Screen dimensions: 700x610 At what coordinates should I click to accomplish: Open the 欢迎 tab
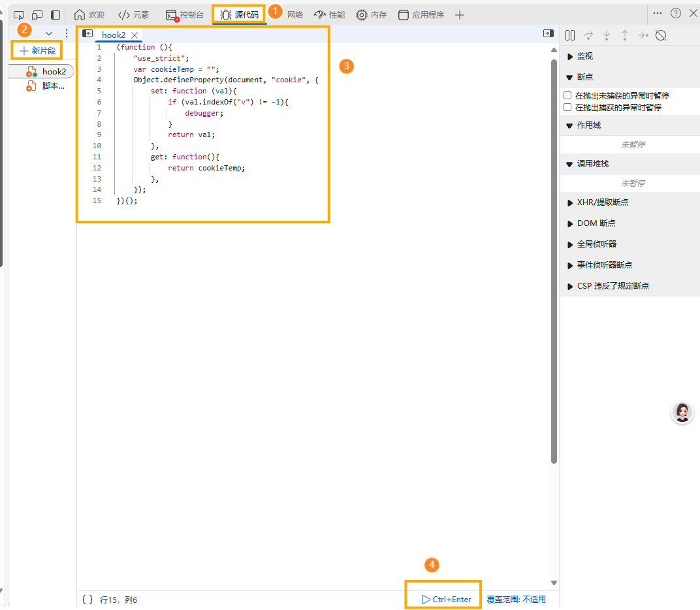(89, 15)
